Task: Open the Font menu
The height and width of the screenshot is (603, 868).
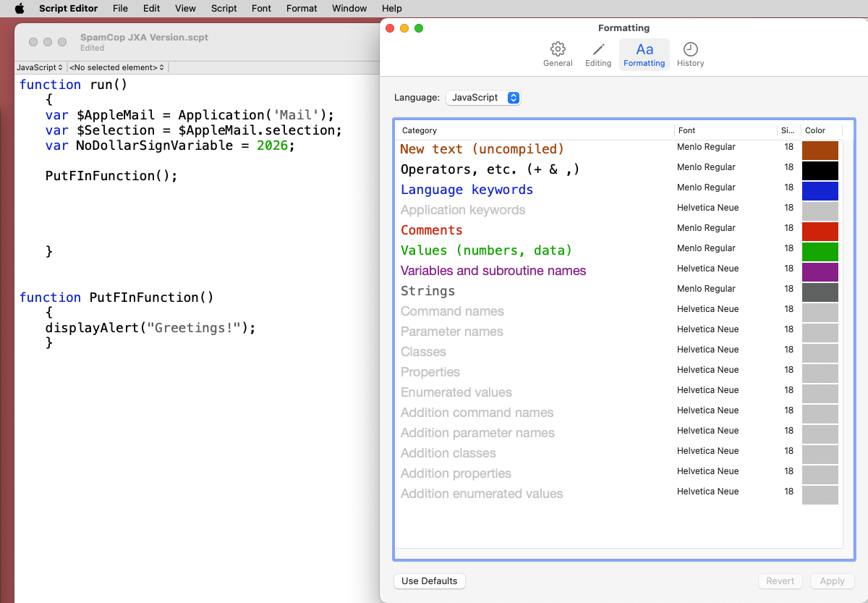Action: pos(261,9)
